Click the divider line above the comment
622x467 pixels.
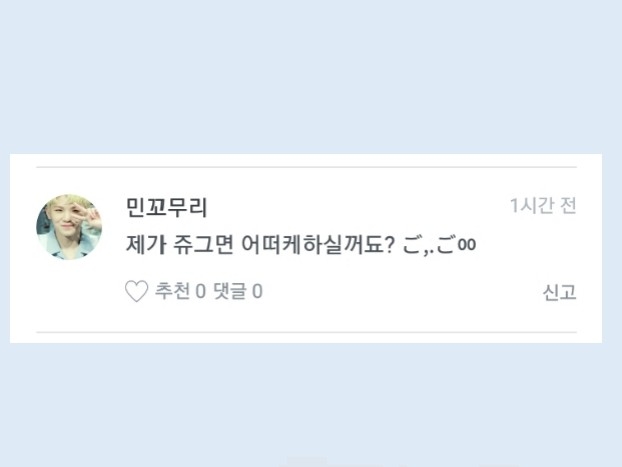[306, 167]
